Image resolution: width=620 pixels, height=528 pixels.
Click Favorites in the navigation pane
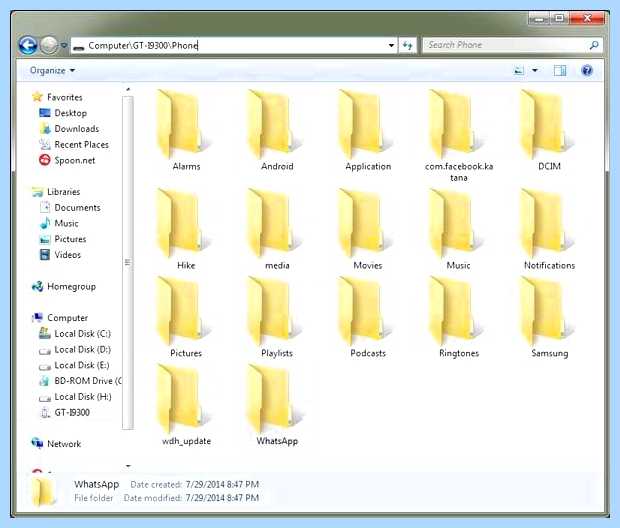[58, 97]
